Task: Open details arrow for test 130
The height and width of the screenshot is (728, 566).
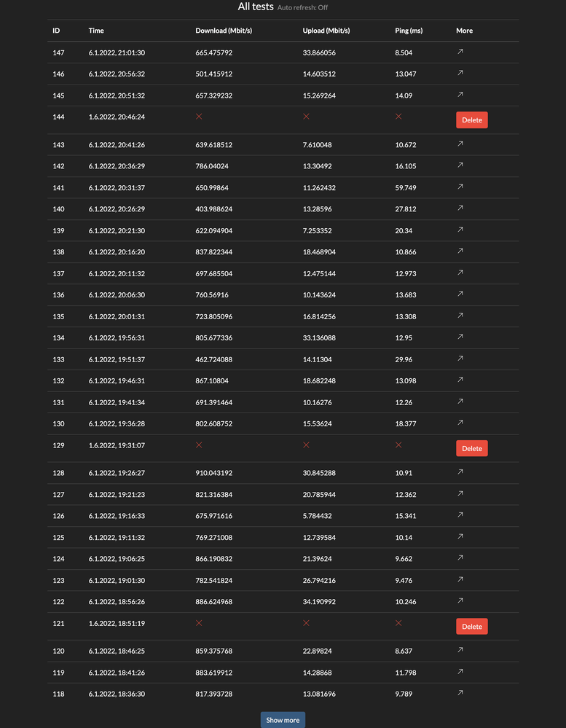Action: click(x=460, y=423)
